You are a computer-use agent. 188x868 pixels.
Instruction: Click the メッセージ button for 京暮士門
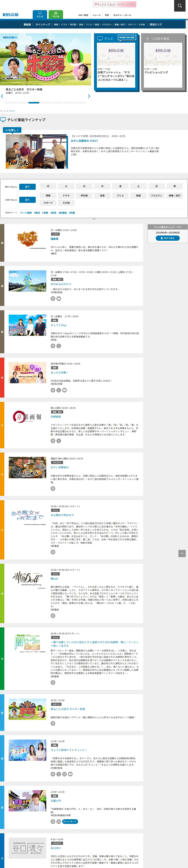coord(70,822)
